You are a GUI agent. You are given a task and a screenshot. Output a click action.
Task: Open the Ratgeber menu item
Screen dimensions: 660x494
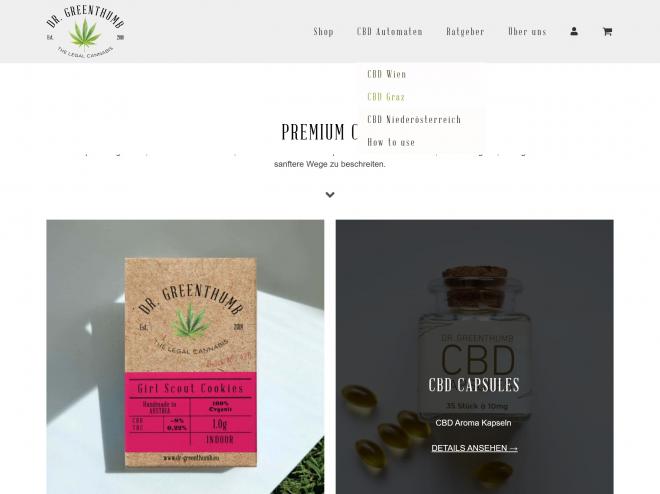click(x=465, y=32)
